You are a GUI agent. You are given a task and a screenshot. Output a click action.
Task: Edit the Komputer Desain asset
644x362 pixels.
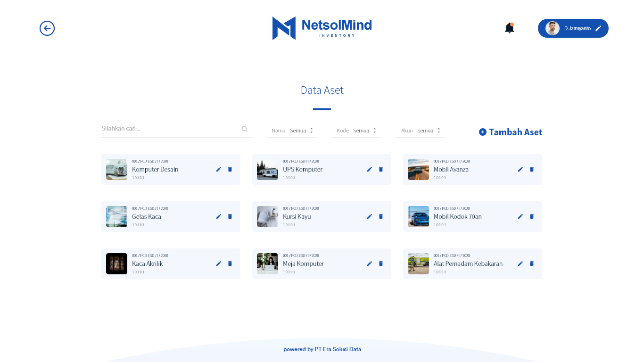[x=219, y=169]
